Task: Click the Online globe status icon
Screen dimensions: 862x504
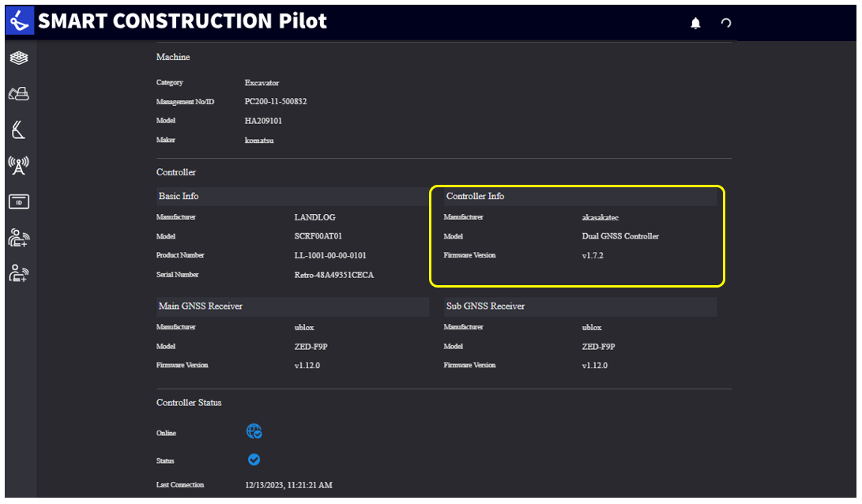Action: (254, 431)
